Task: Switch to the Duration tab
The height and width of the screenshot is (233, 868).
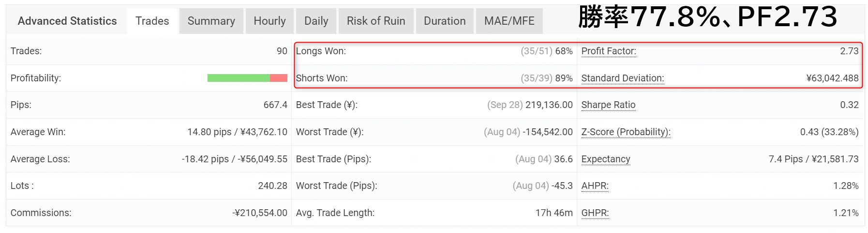Action: point(445,21)
